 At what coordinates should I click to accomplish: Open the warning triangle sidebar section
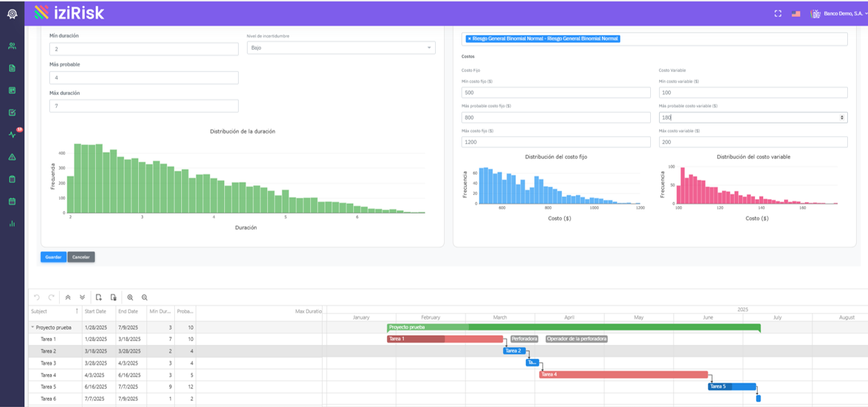(12, 157)
